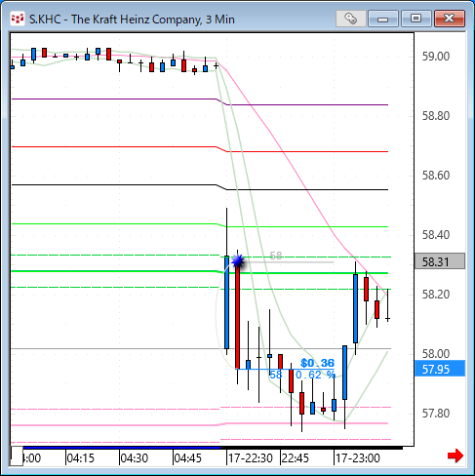Click the $0.36 profit annotation

tap(317, 363)
